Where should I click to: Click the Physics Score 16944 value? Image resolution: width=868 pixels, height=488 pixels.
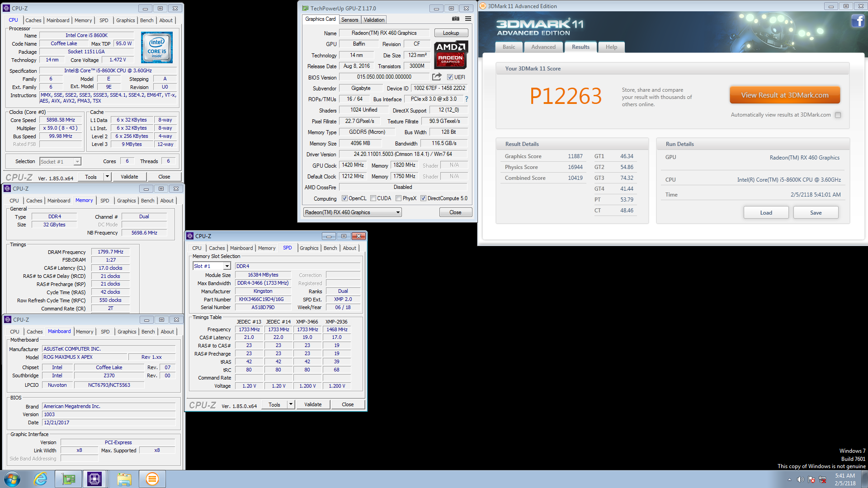(x=575, y=167)
